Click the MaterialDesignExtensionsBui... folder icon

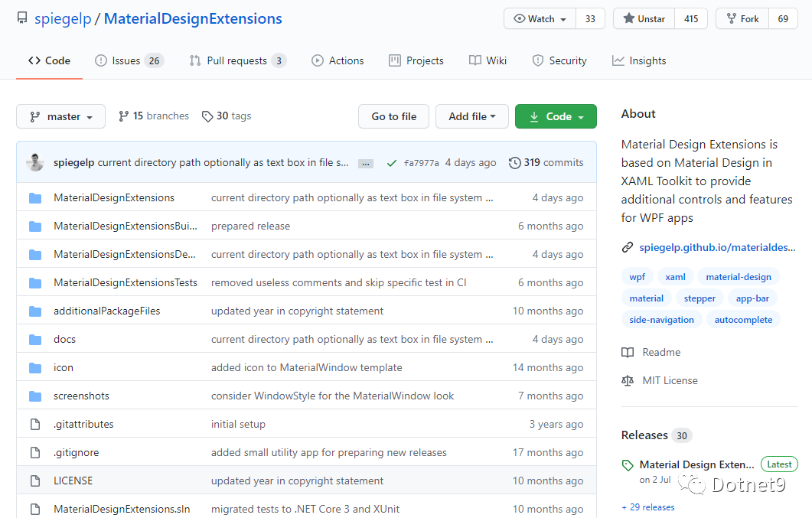[35, 226]
